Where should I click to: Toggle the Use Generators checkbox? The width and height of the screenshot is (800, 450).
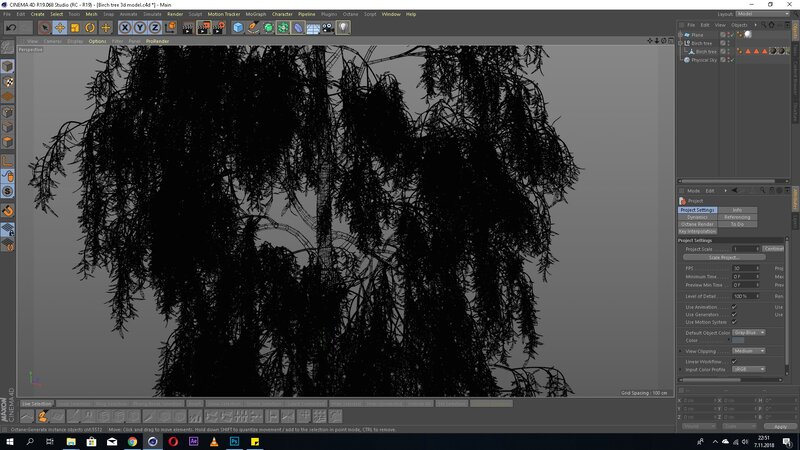pyautogui.click(x=734, y=315)
